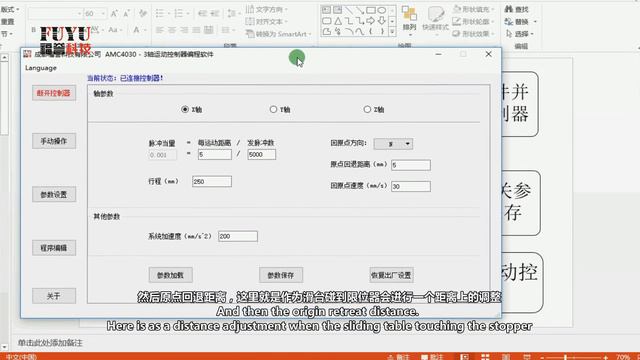The image size is (640, 360).
Task: Open the 选择 Select dropdown in editing group
Action: pos(520,34)
